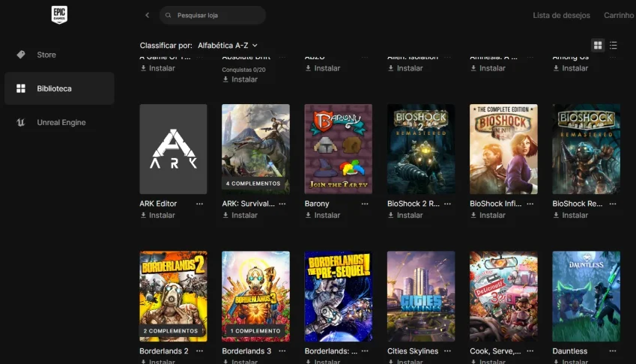The width and height of the screenshot is (636, 364).
Task: Show 2 Complementos for Borderlands 2
Action: (x=171, y=331)
